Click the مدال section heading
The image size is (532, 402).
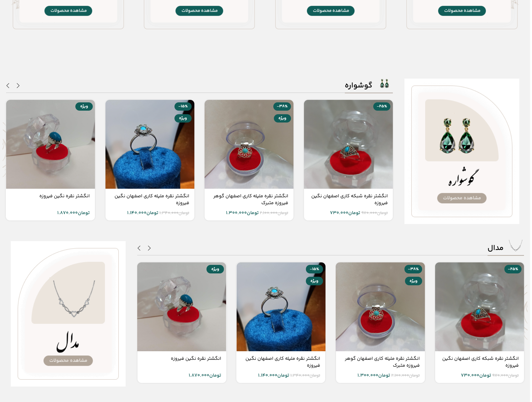pos(495,248)
